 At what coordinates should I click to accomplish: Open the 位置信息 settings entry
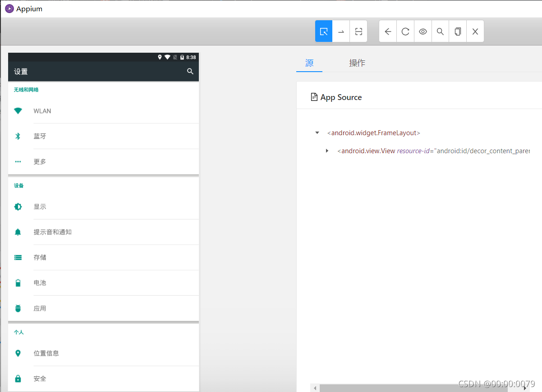(103, 353)
